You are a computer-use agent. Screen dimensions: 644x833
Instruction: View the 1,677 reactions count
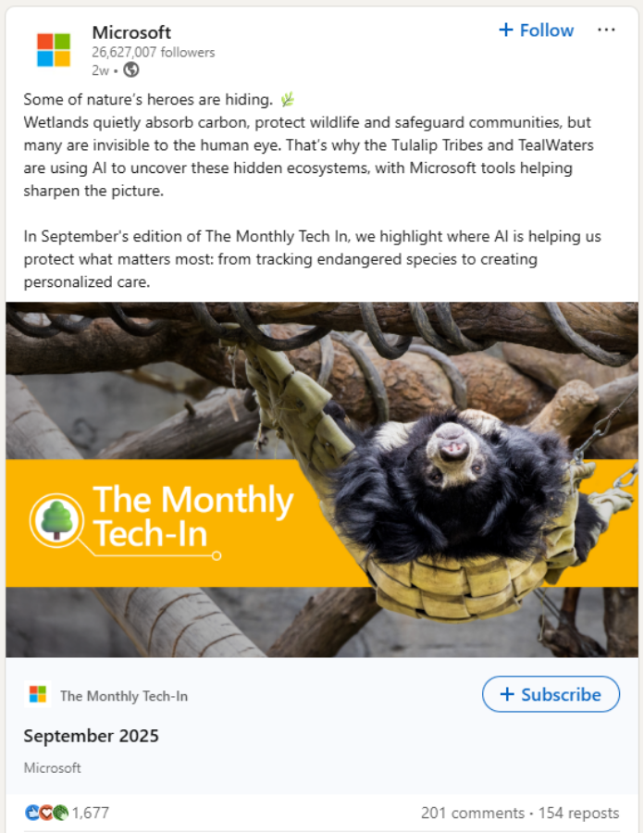point(90,813)
